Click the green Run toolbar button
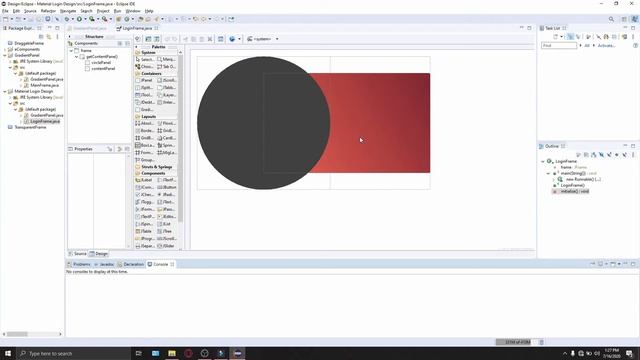640x360 pixels. pos(79,19)
